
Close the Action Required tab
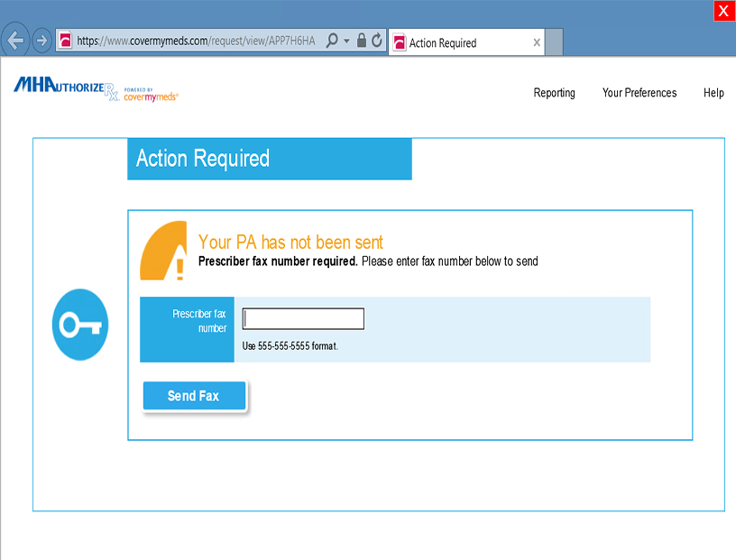point(538,42)
